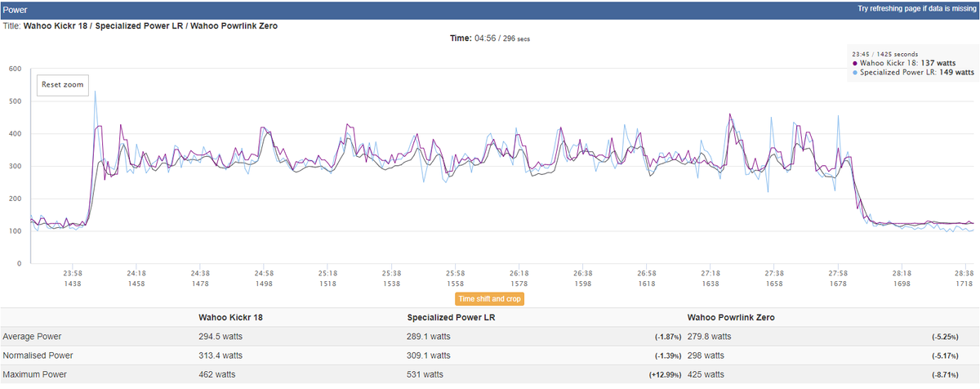Click the 25:58 time axis label

pyautogui.click(x=456, y=273)
